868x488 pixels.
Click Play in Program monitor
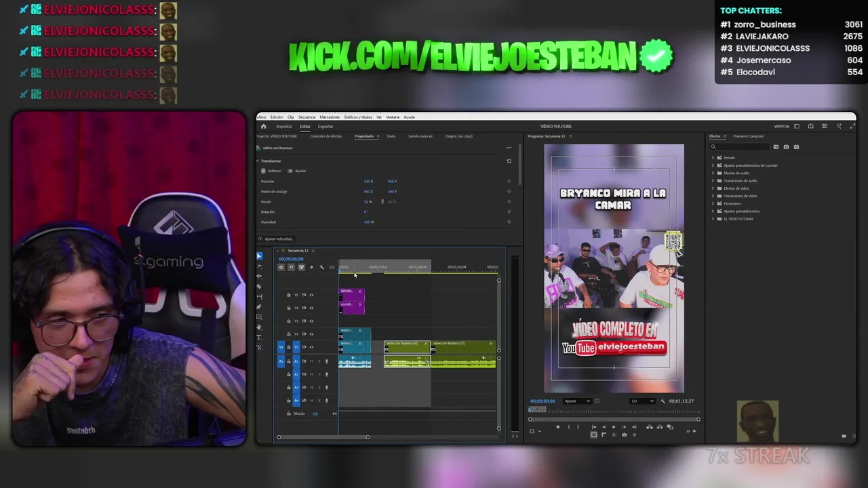click(614, 427)
